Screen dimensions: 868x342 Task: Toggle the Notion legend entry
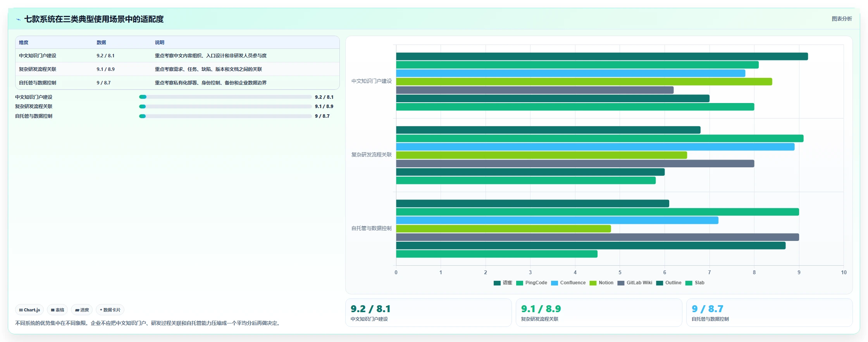coord(601,283)
